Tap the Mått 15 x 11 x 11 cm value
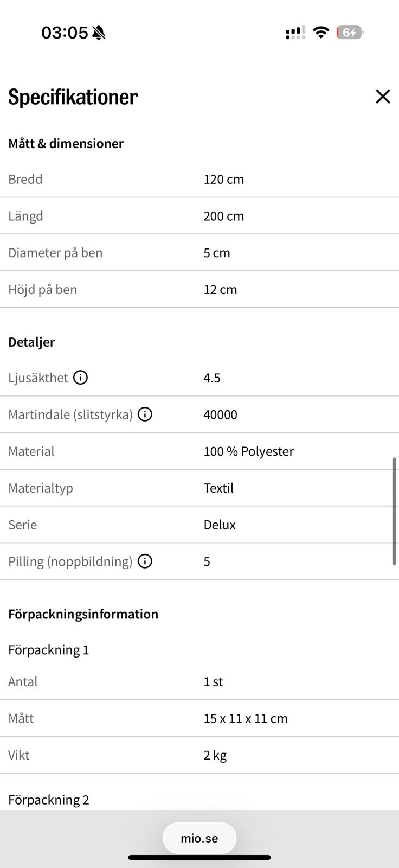Image resolution: width=399 pixels, height=868 pixels. (x=246, y=718)
